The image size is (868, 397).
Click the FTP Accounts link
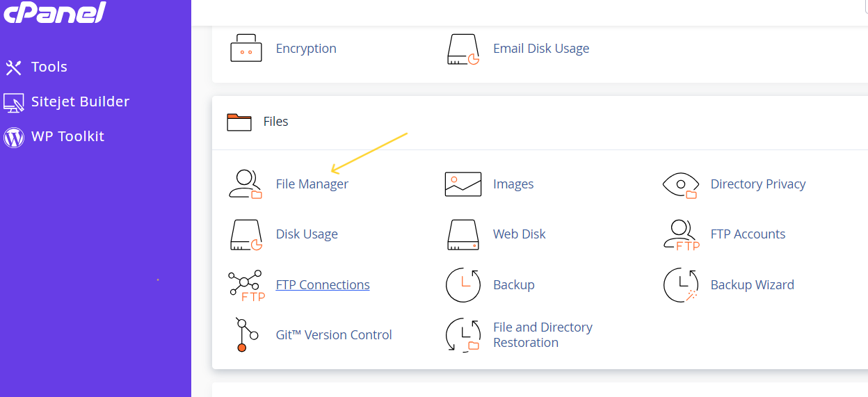tap(748, 234)
